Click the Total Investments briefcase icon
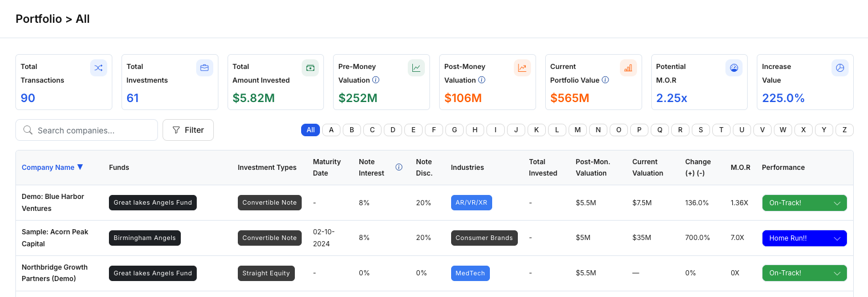This screenshot has height=297, width=868. [x=204, y=68]
